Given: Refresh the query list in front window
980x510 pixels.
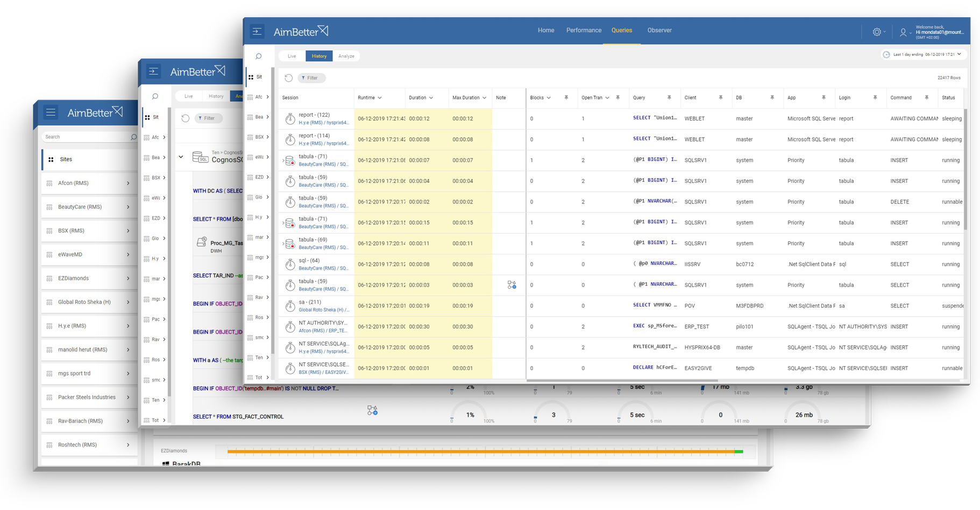Looking at the screenshot, I should click(x=288, y=78).
